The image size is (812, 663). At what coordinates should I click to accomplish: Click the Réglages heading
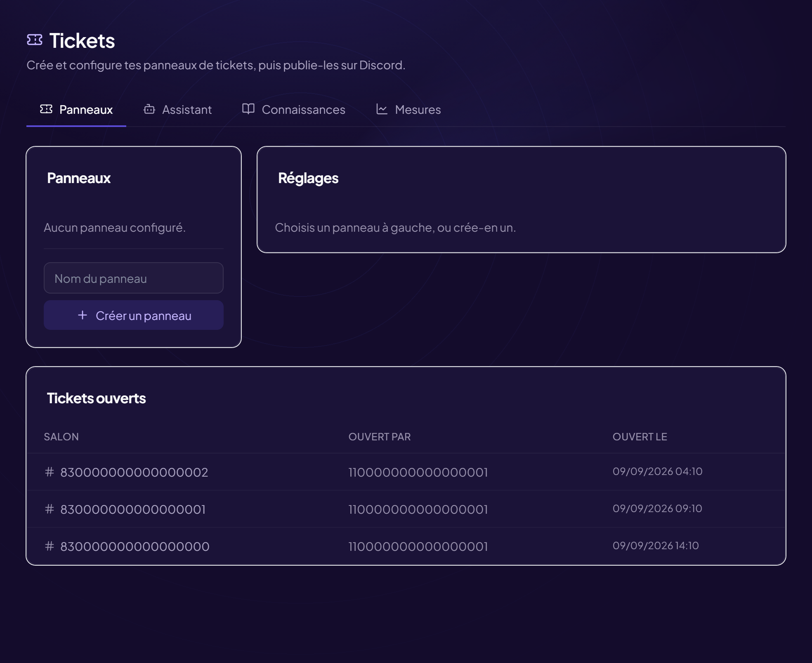pyautogui.click(x=308, y=178)
